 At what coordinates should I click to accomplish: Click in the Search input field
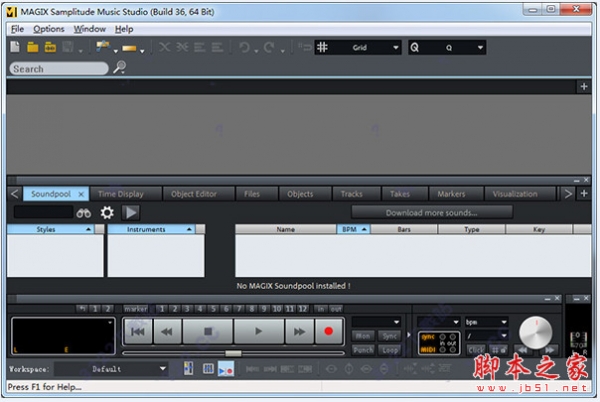coord(58,69)
